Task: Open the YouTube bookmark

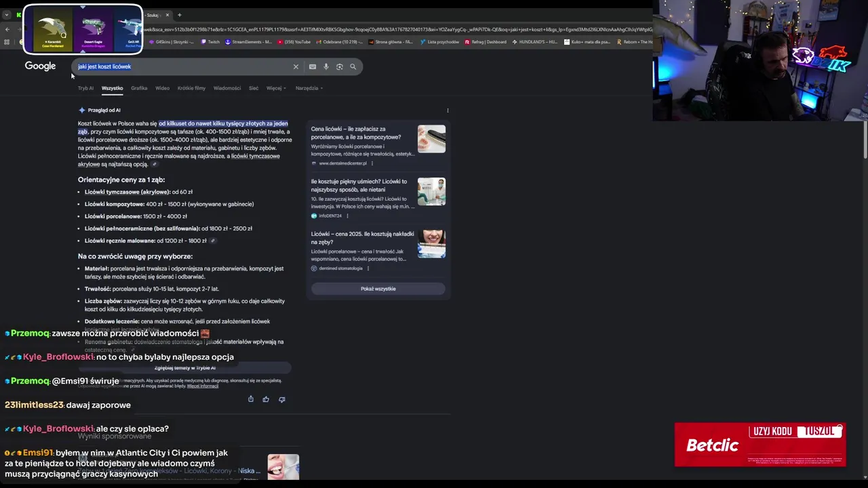Action: [294, 42]
